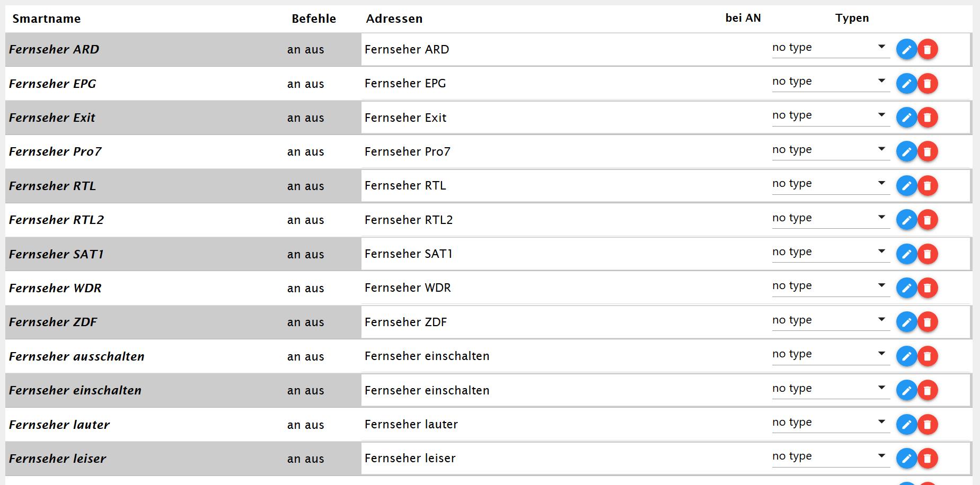The height and width of the screenshot is (485, 980).
Task: Remove Fernseher Pro7 using the red trash icon
Action: (928, 152)
